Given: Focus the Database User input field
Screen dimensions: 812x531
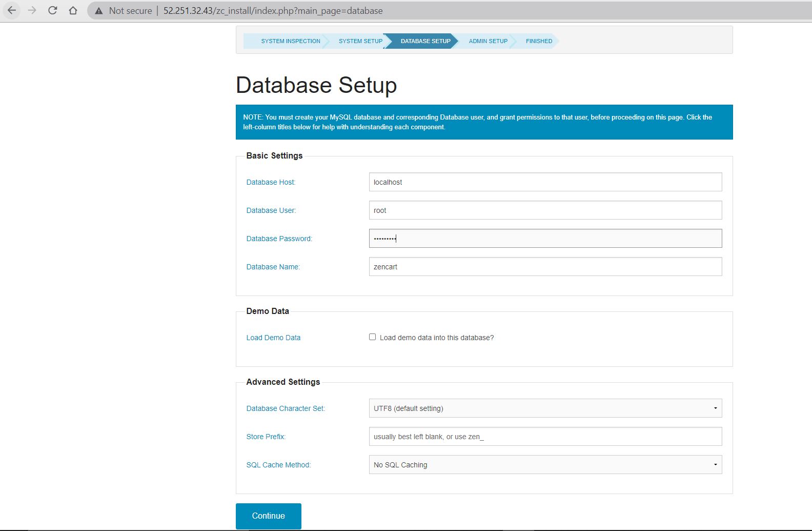Looking at the screenshot, I should (545, 210).
